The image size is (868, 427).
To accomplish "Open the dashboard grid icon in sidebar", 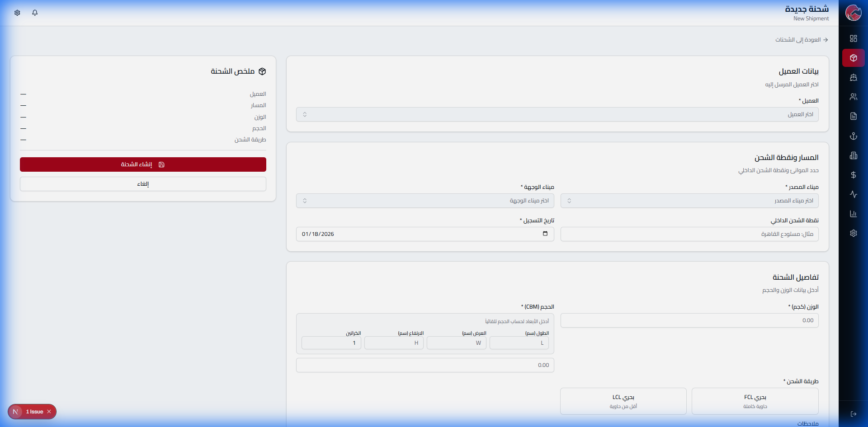I will tap(853, 38).
